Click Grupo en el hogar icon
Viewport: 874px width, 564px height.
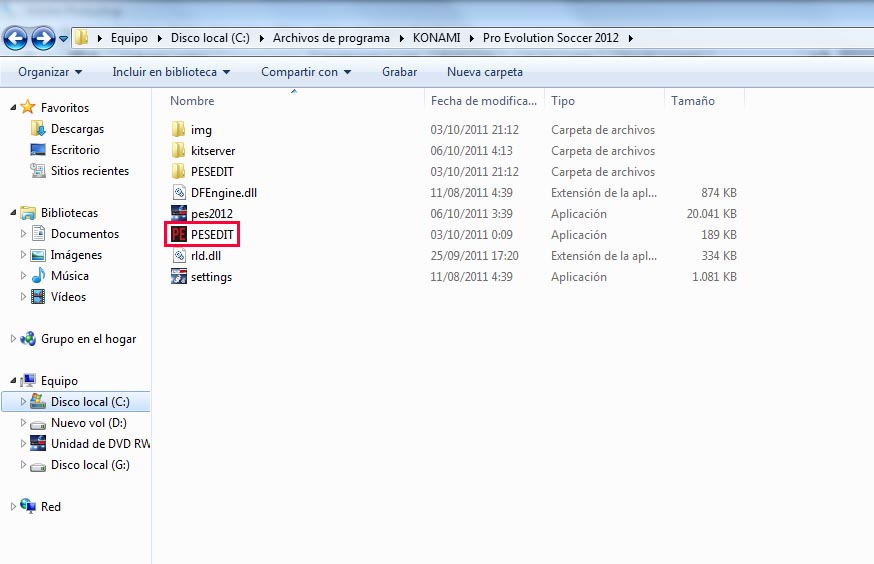coord(28,338)
